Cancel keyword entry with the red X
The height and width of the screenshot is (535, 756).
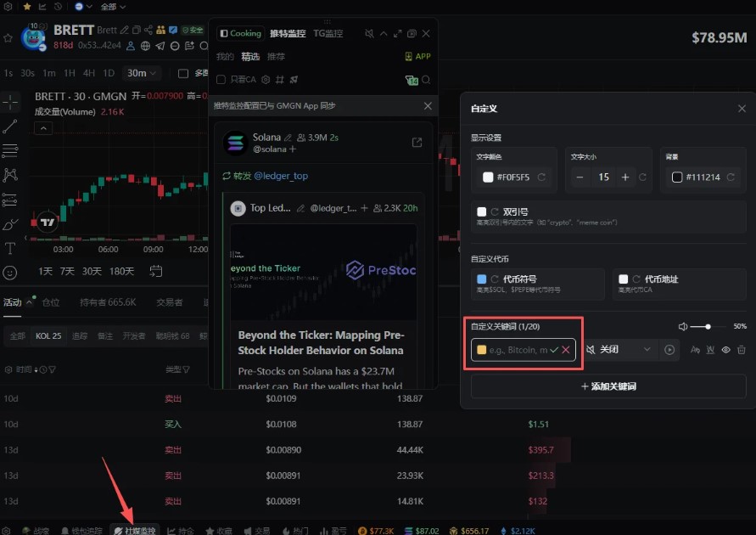[566, 350]
